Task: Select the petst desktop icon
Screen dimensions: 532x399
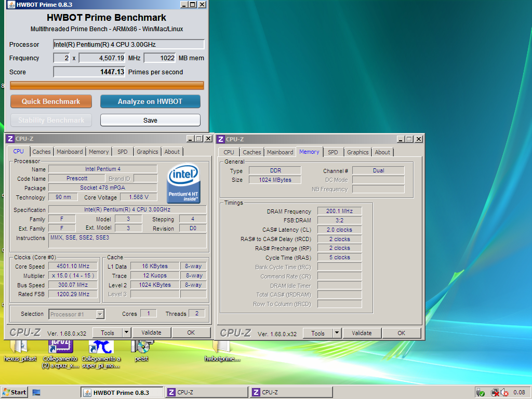Action: pos(141,351)
